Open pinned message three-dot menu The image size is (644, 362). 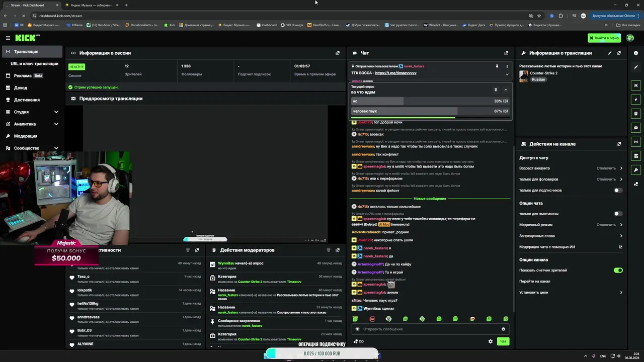[x=507, y=66]
